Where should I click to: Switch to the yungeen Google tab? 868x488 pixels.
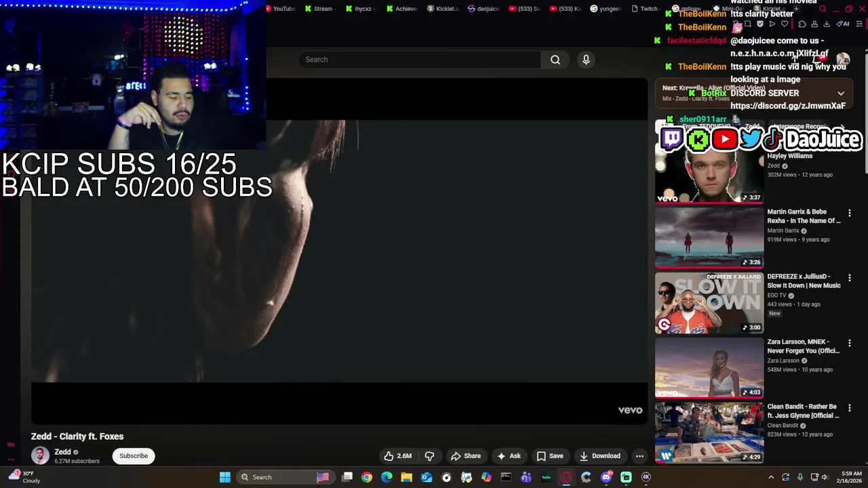pyautogui.click(x=606, y=9)
